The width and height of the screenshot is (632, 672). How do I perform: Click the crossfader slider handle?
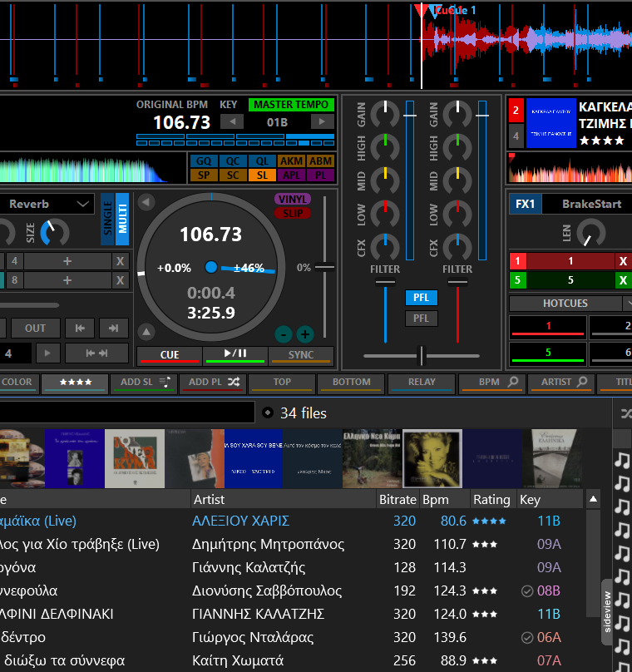click(421, 356)
